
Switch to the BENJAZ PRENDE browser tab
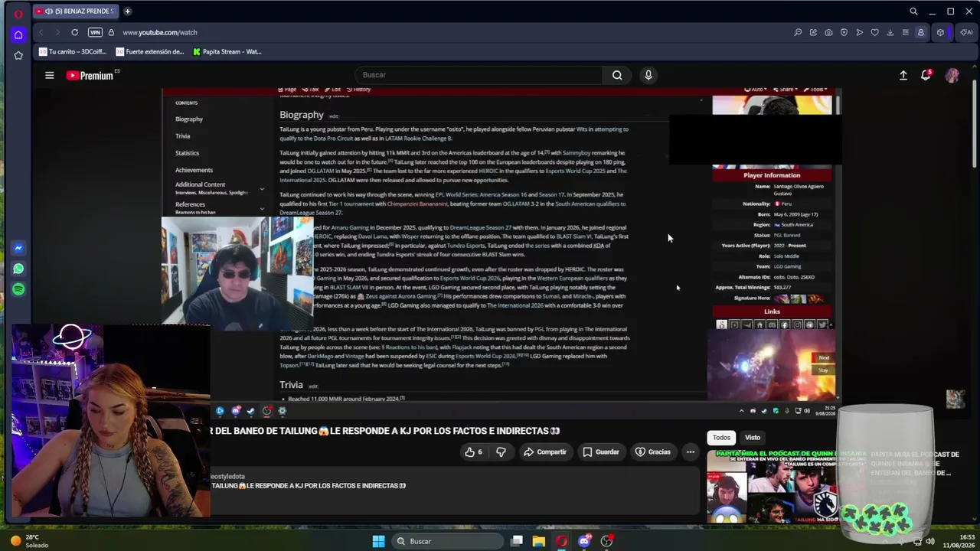pyautogui.click(x=75, y=11)
